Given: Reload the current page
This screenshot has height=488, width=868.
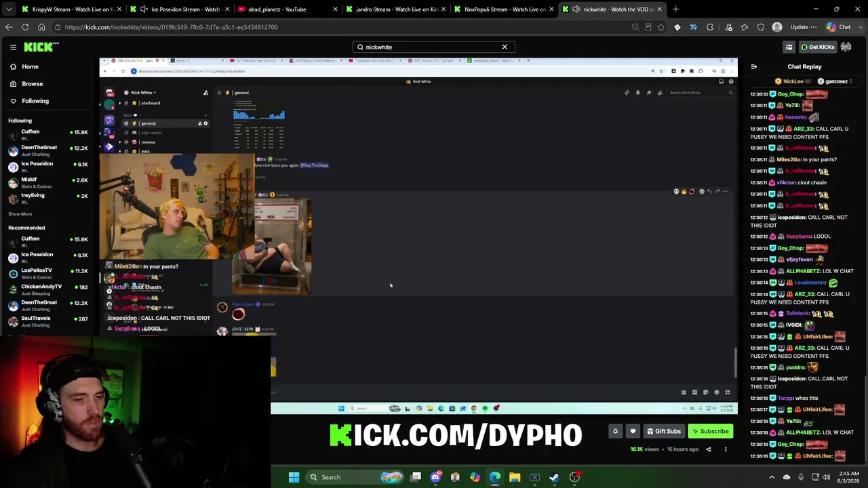Looking at the screenshot, I should (25, 27).
